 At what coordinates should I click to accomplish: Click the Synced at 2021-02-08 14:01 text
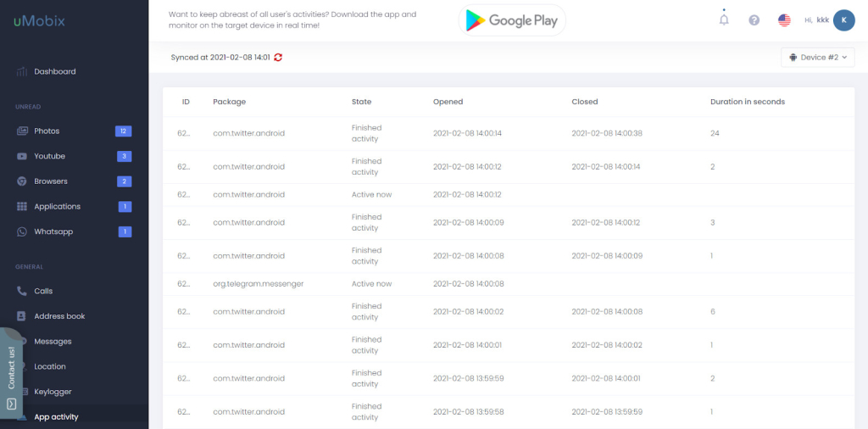coord(220,57)
